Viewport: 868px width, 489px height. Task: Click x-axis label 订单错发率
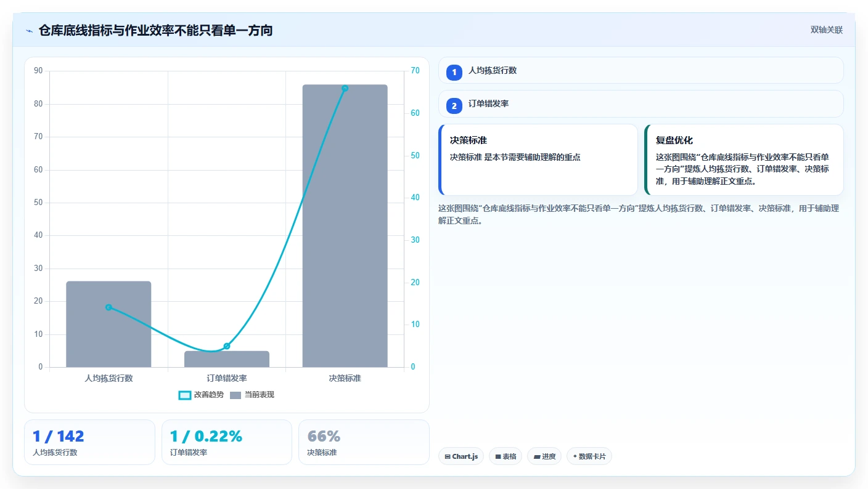coord(227,378)
